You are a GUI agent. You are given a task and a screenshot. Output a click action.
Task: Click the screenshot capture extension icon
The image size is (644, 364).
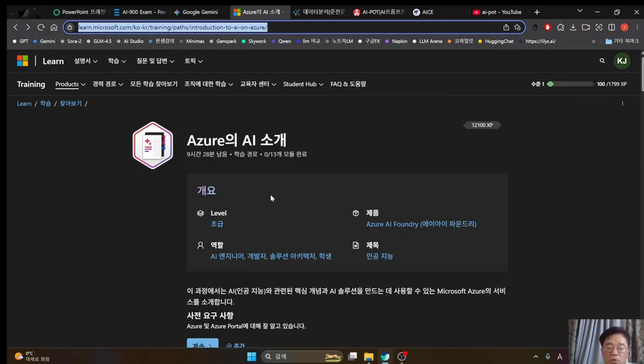coord(599,27)
